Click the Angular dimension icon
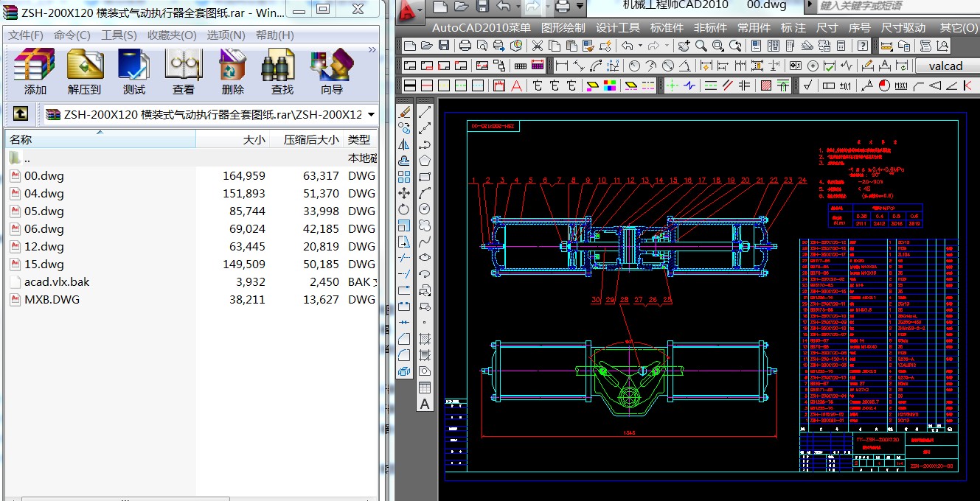980x501 pixels. (x=685, y=66)
